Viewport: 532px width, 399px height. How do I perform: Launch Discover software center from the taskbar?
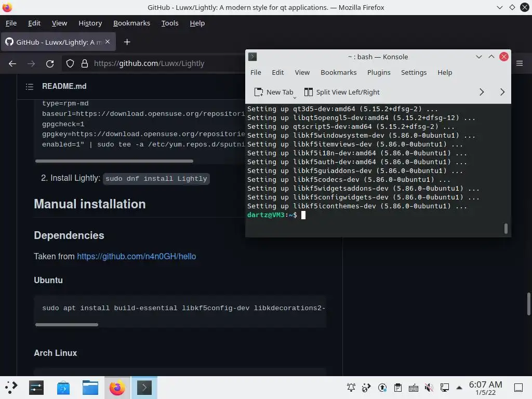(x=63, y=388)
